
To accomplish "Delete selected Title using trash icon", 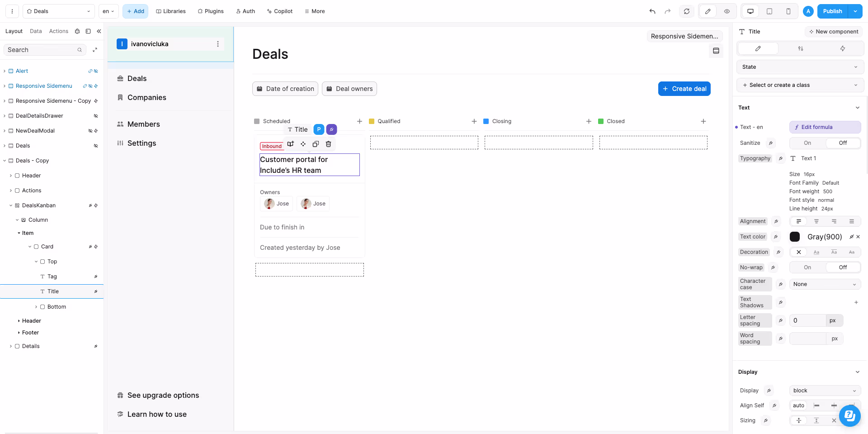I will click(x=328, y=144).
